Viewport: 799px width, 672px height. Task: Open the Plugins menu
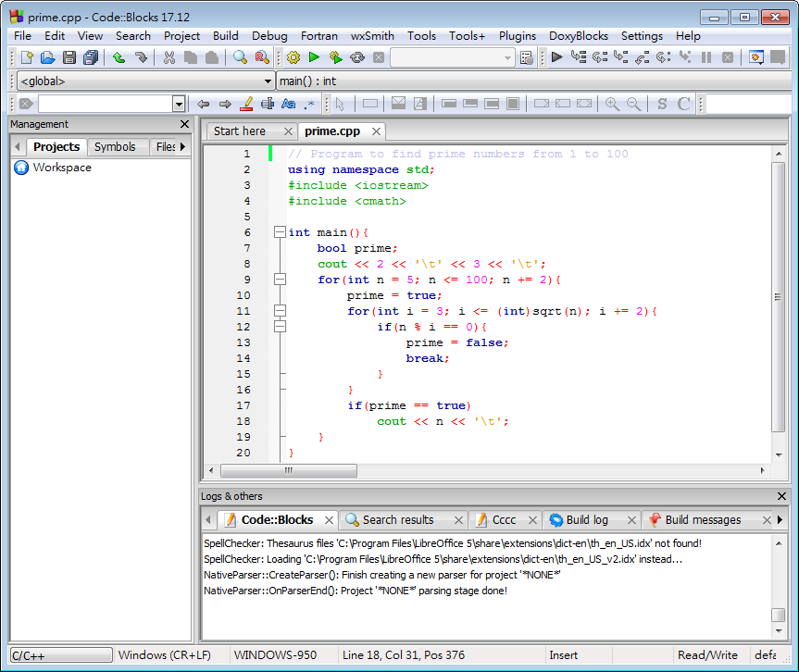[x=518, y=35]
